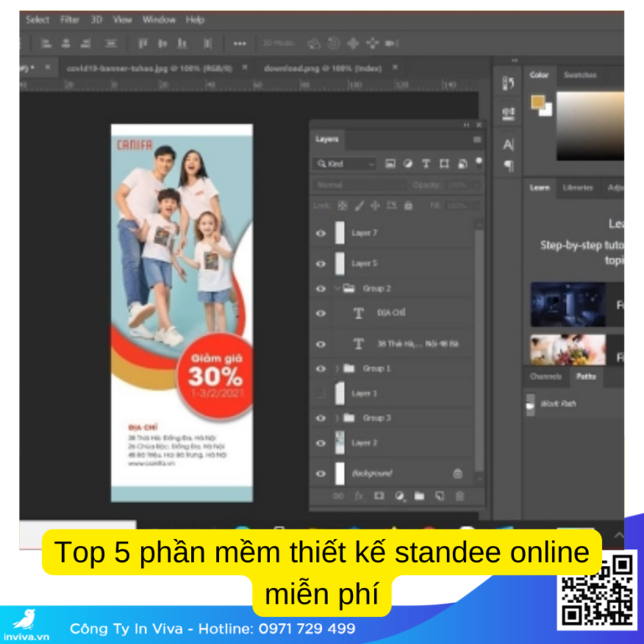This screenshot has height=644, width=644.
Task: Filter layers by pixel layers icon
Action: (x=390, y=164)
